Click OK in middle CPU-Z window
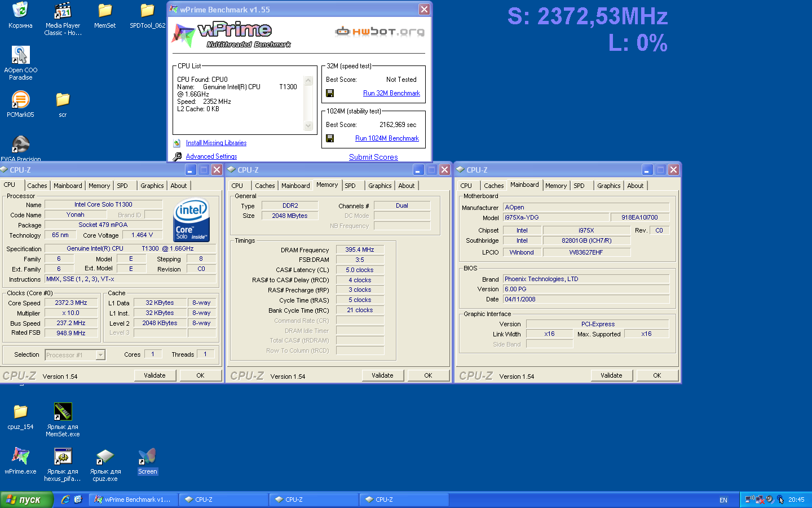 tap(428, 375)
